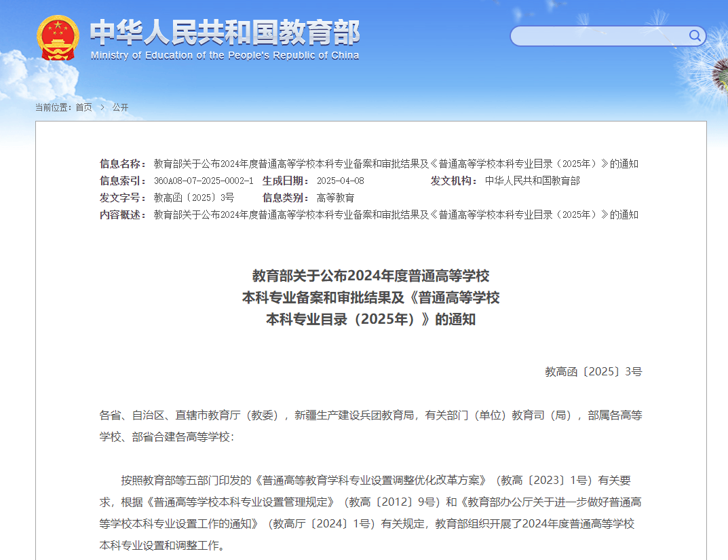Click the 内容概述 label
Screen dimensions: 728x560
tap(123, 214)
